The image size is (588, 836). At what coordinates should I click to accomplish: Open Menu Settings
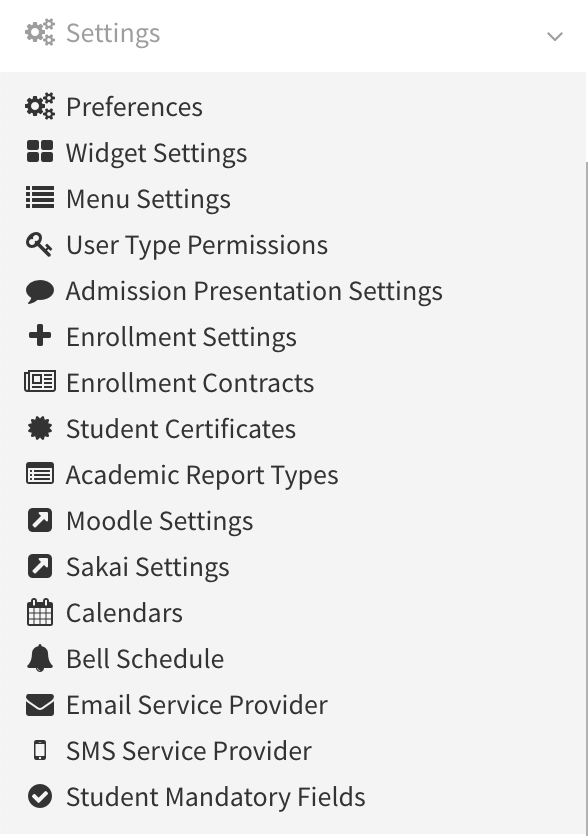tap(148, 199)
